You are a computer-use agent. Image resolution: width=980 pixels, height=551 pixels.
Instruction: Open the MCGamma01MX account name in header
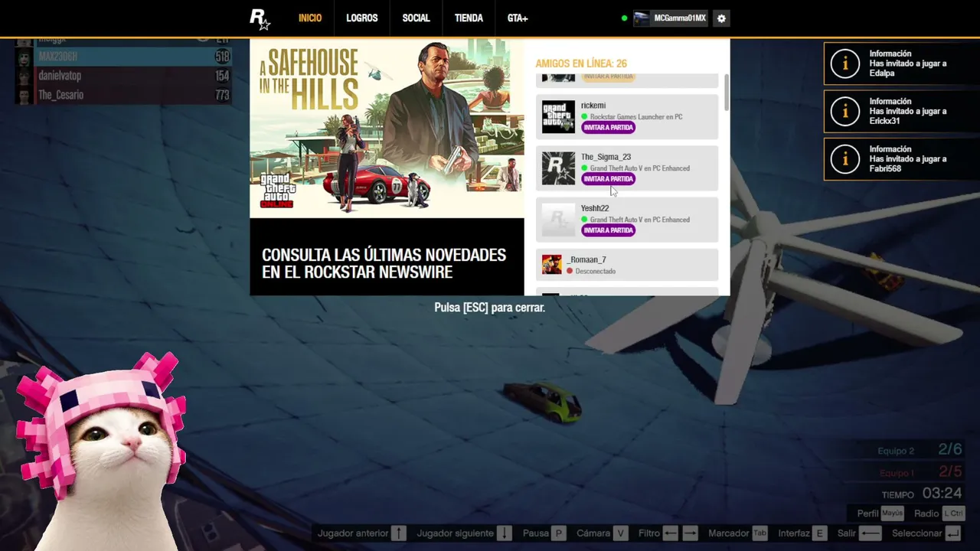(x=680, y=18)
